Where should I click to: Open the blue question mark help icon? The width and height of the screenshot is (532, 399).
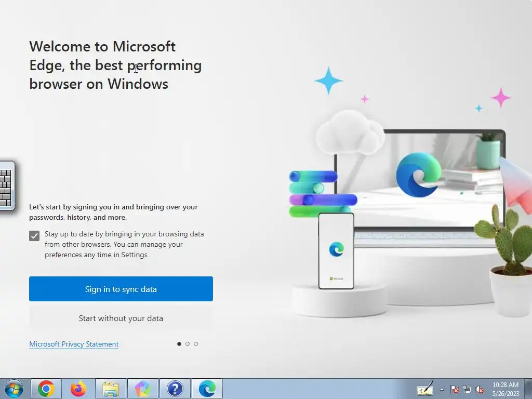(x=175, y=389)
